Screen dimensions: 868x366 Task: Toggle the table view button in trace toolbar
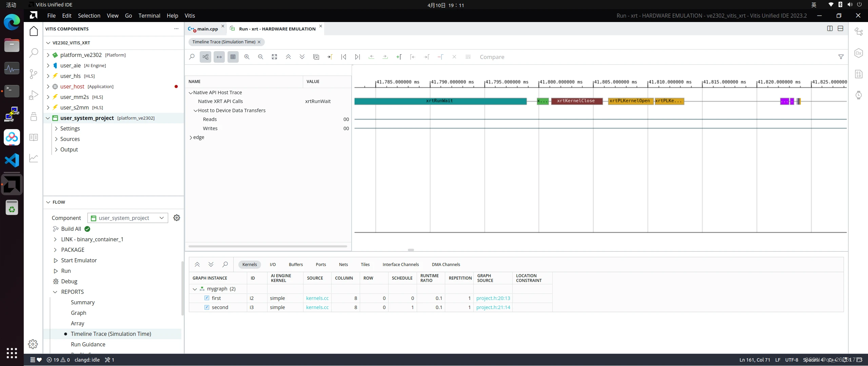(233, 57)
